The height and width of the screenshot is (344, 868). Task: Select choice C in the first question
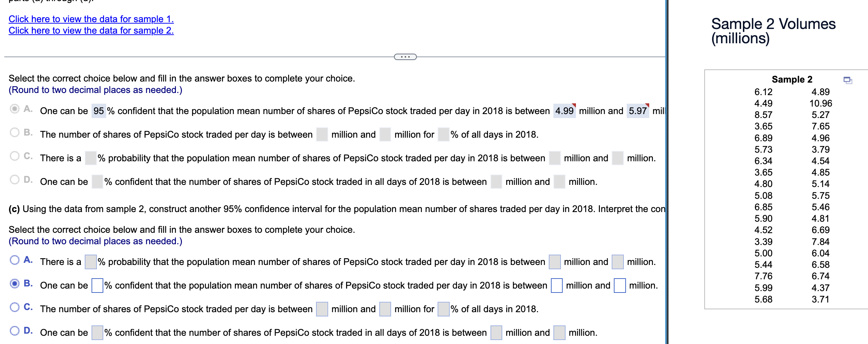pos(14,156)
